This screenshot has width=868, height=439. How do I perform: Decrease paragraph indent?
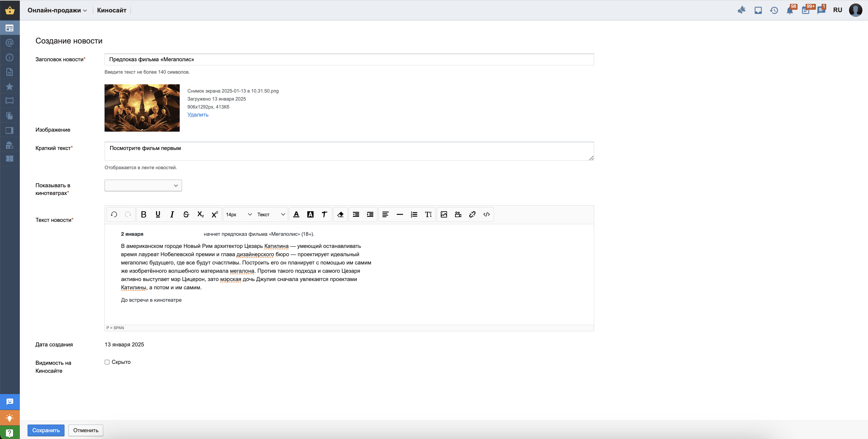point(356,214)
